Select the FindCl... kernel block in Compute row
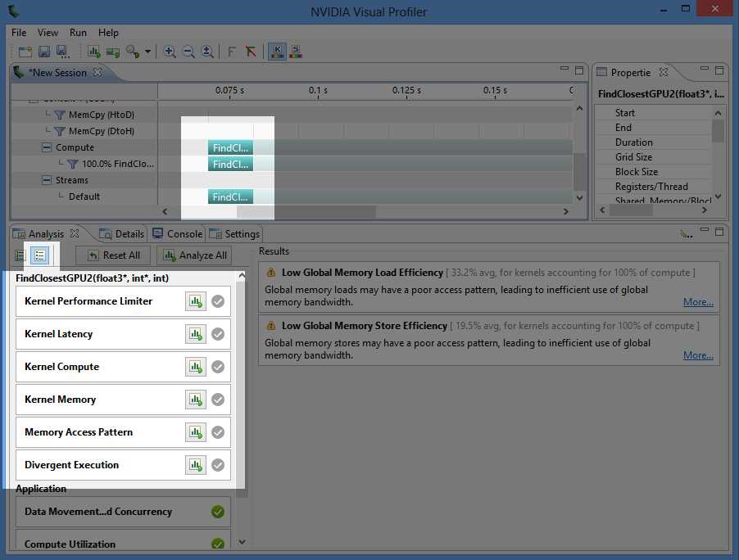The image size is (739, 560). pos(230,148)
